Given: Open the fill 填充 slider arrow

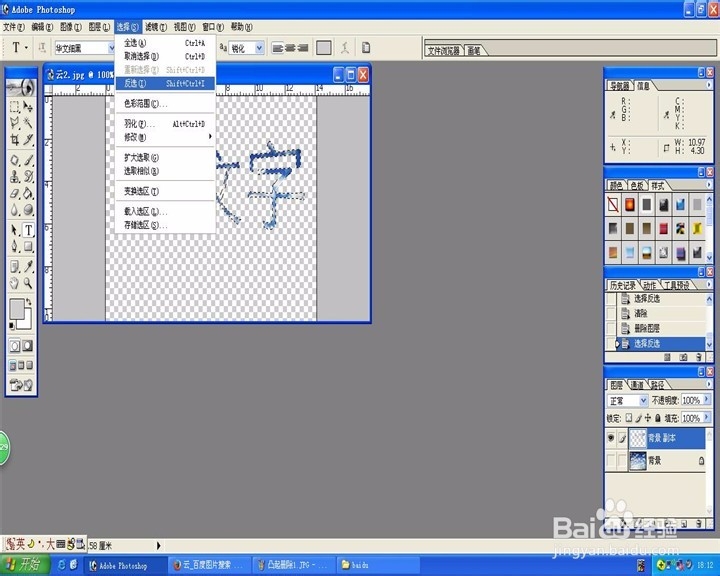Looking at the screenshot, I should click(707, 418).
